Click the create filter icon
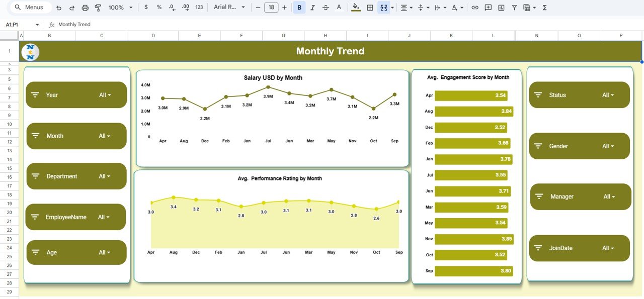 click(514, 8)
